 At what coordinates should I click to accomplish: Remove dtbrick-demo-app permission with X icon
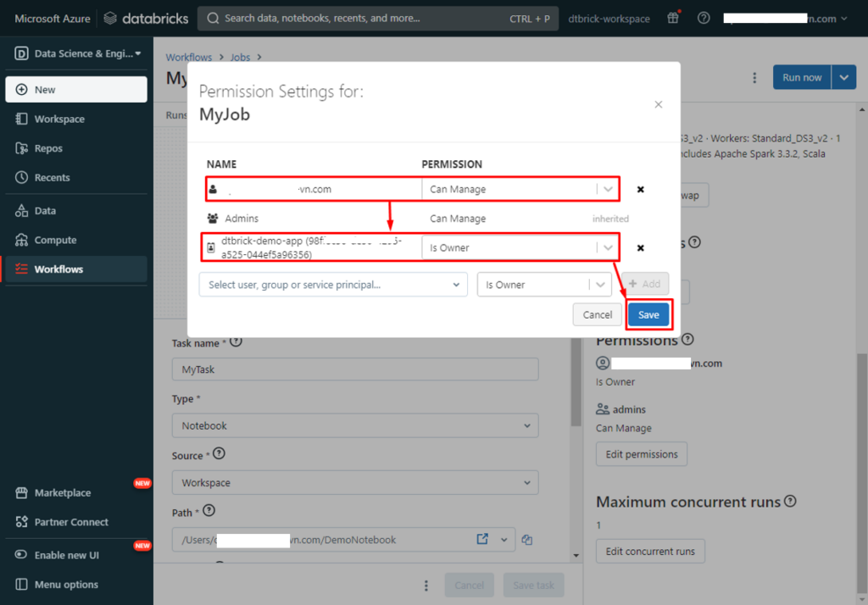(641, 247)
